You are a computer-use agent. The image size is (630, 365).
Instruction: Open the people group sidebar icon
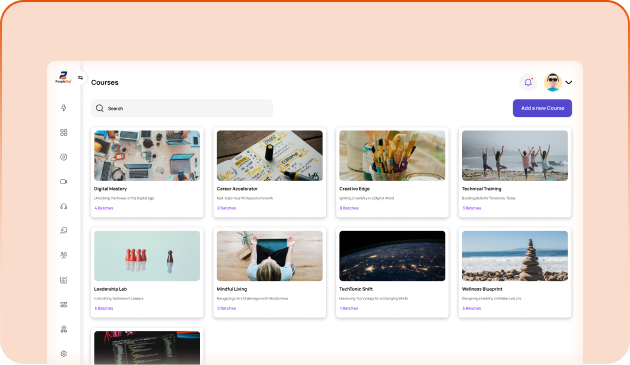(x=63, y=255)
